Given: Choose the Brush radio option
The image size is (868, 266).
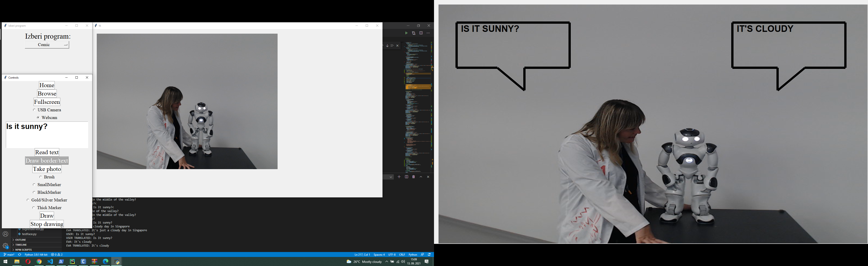Looking at the screenshot, I should [40, 177].
